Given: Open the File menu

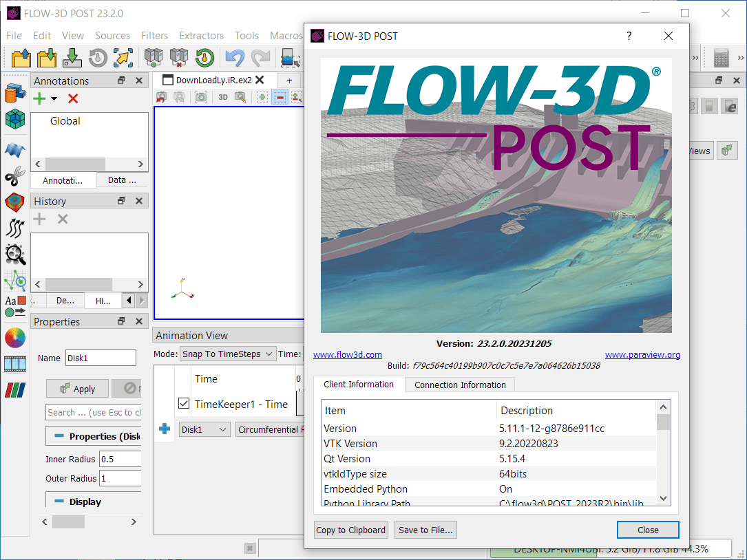Looking at the screenshot, I should pyautogui.click(x=14, y=36).
